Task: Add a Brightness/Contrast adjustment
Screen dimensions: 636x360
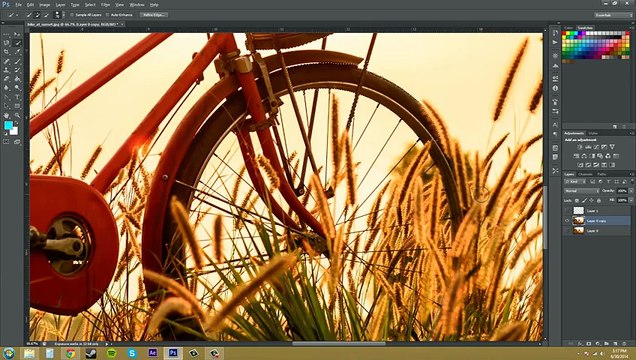Action: (x=580, y=147)
